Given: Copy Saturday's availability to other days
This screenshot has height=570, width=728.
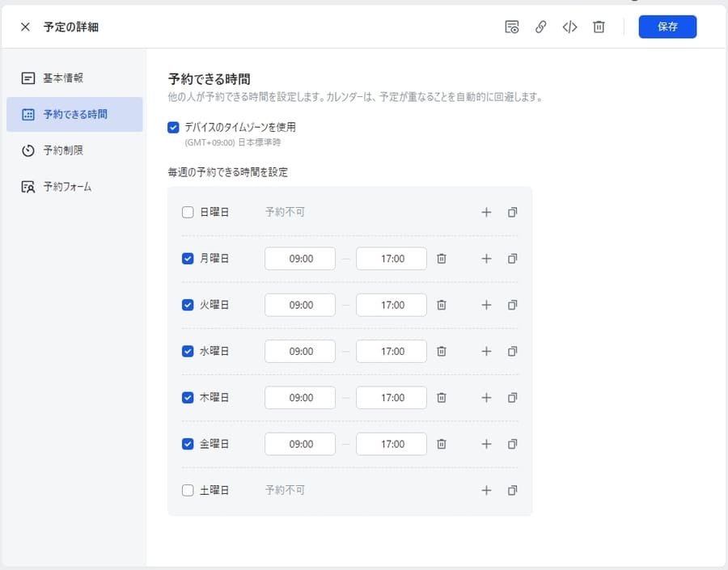Looking at the screenshot, I should tap(512, 490).
